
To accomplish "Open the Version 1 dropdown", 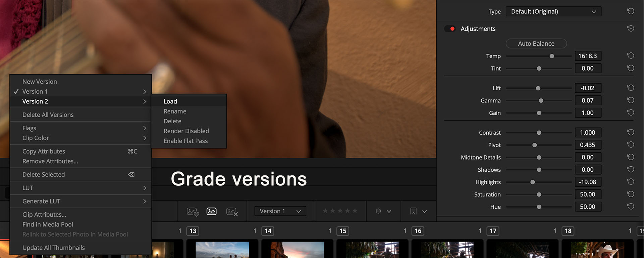I will tap(280, 211).
